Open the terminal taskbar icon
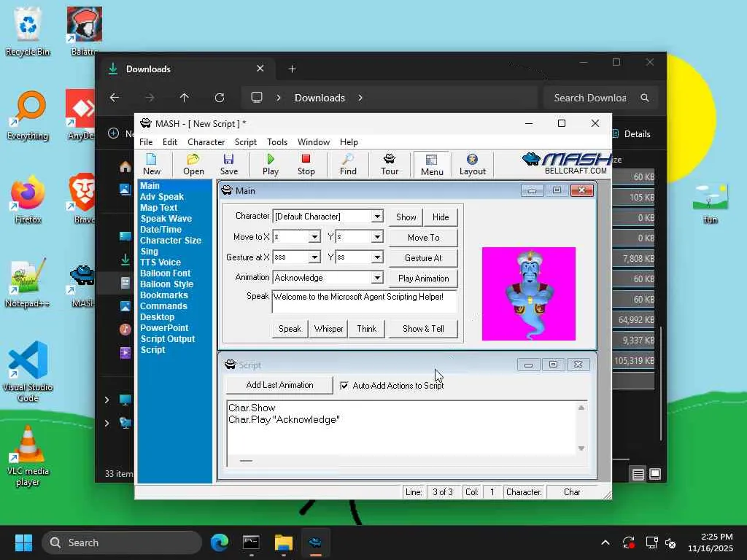Image resolution: width=747 pixels, height=560 pixels. [x=251, y=542]
